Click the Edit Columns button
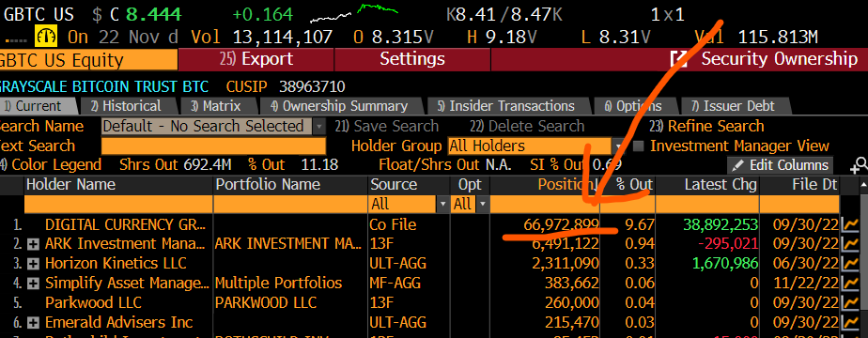This screenshot has width=868, height=338. click(x=780, y=165)
